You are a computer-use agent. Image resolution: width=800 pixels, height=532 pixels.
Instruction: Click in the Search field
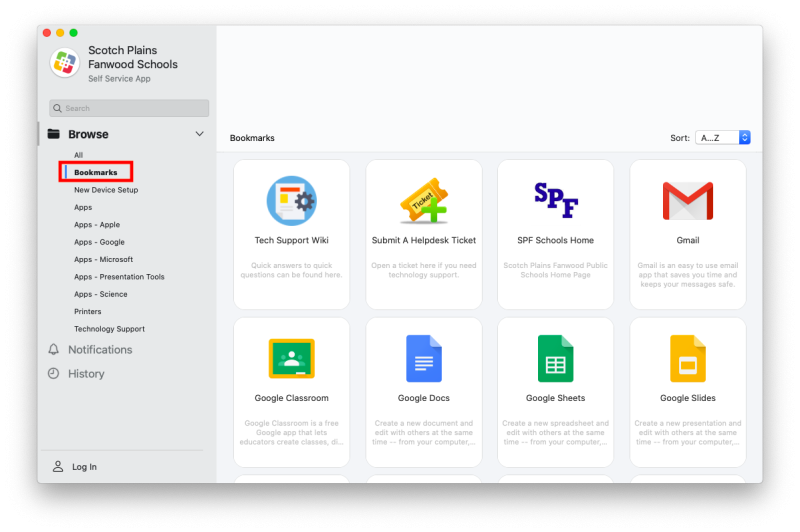pos(129,108)
